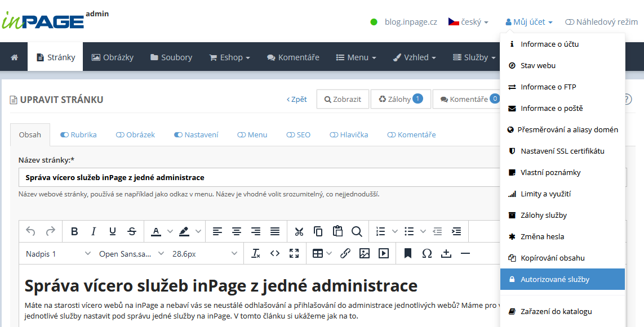Click the cut scissors icon
Viewport: 644px width, 327px height.
(x=299, y=231)
